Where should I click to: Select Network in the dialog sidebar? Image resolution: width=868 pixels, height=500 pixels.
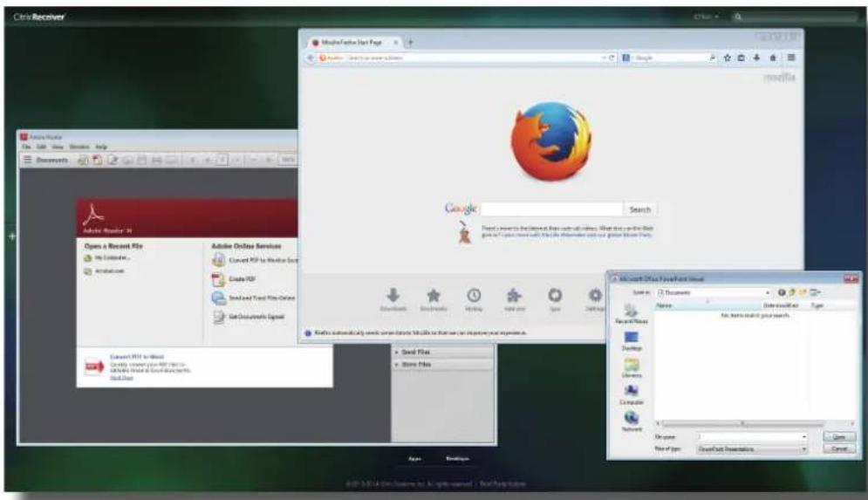(631, 422)
